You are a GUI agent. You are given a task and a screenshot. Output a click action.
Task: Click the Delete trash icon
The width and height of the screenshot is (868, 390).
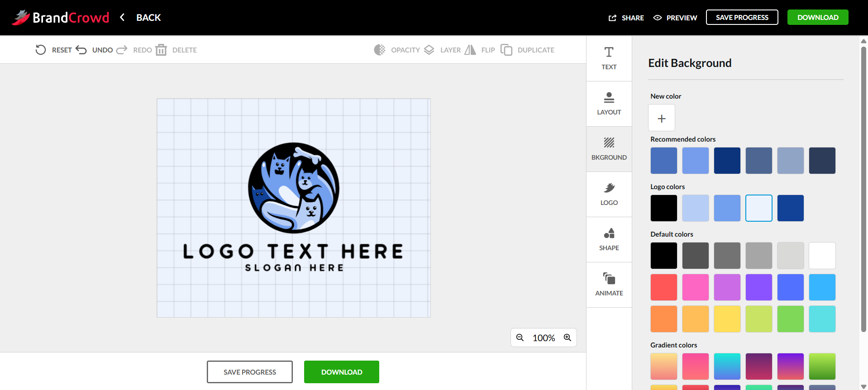coord(161,50)
